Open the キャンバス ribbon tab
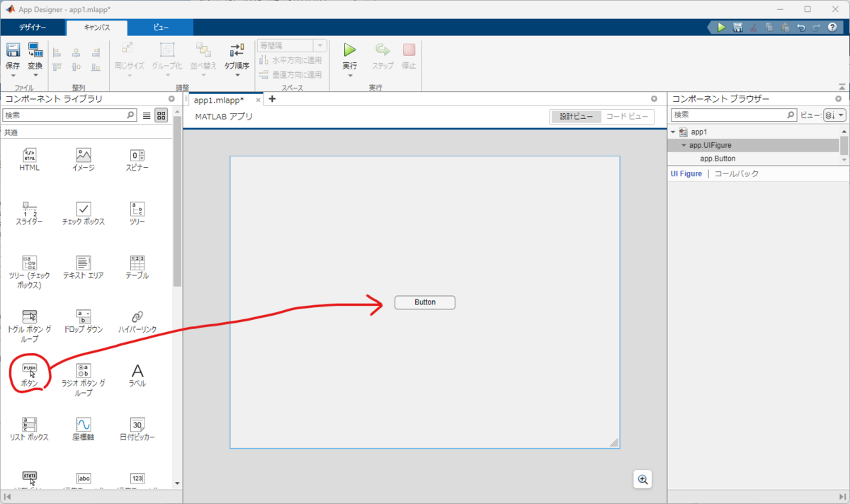The height and width of the screenshot is (504, 850). (97, 28)
